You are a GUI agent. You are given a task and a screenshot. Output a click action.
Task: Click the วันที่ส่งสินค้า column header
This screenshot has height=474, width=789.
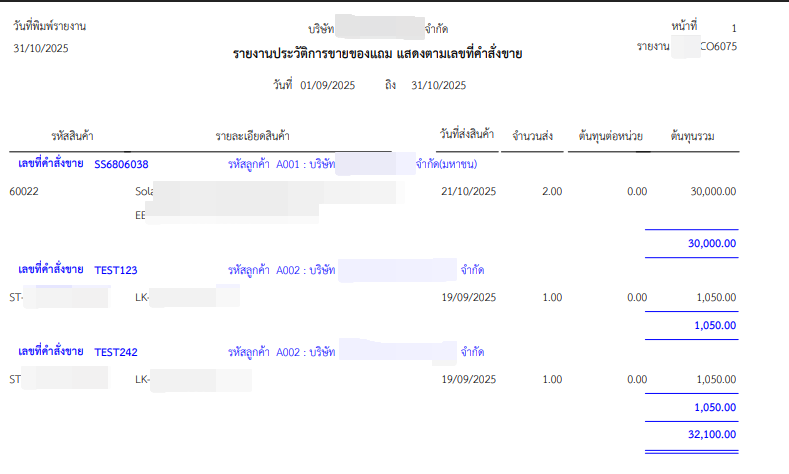(467, 135)
